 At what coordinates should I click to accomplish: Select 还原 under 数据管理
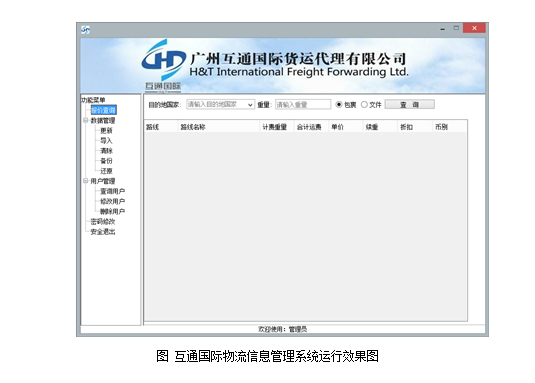click(106, 171)
